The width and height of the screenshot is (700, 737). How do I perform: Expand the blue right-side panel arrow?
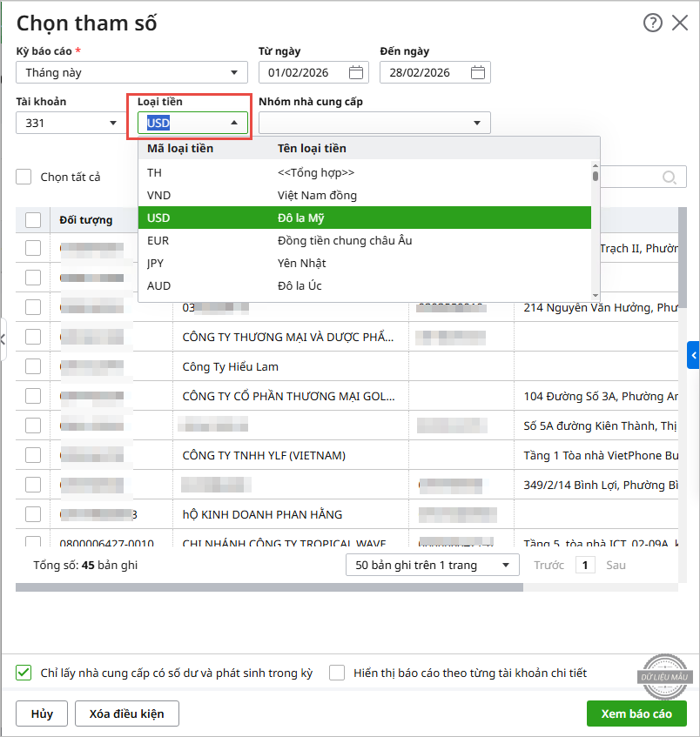(693, 355)
